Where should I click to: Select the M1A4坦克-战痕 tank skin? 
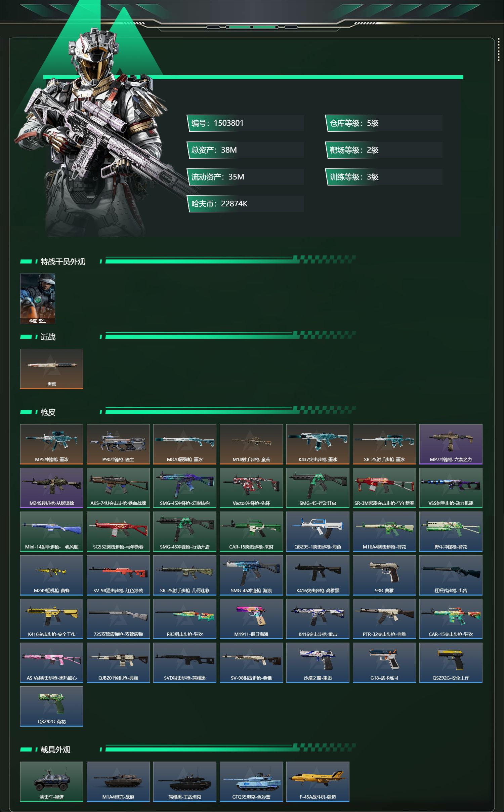click(x=118, y=781)
